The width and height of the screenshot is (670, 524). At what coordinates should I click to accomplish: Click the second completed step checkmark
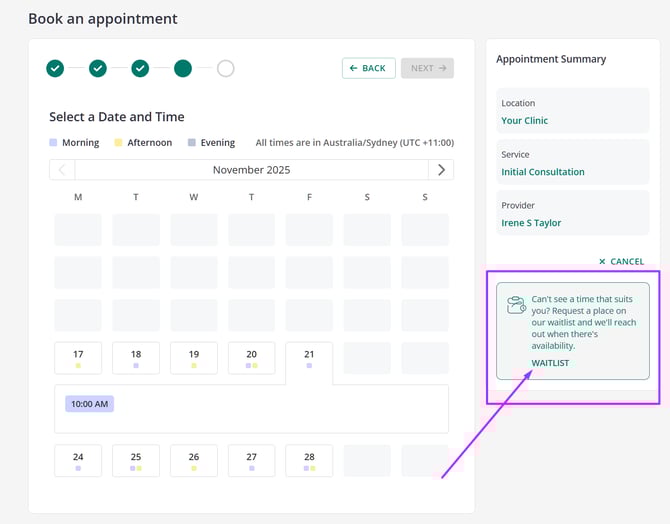click(98, 68)
